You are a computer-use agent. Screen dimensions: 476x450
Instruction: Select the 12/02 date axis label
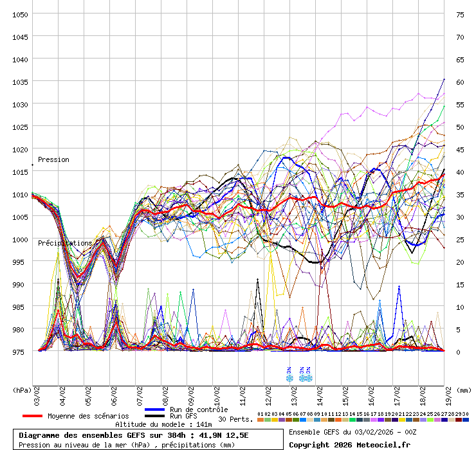[268, 393]
